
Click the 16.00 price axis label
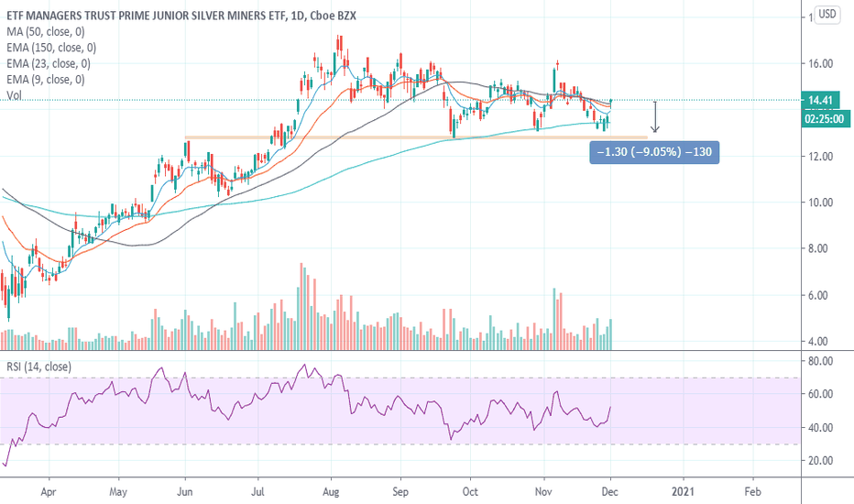pyautogui.click(x=821, y=64)
